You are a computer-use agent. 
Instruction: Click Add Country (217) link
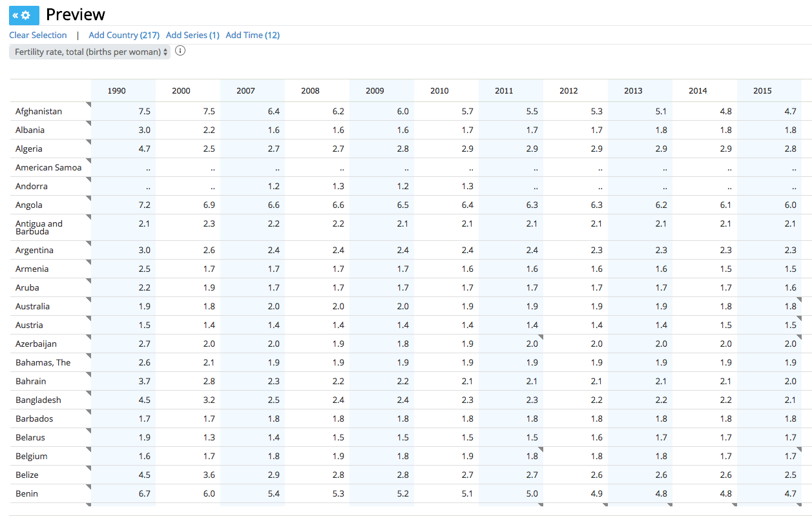[x=124, y=35]
